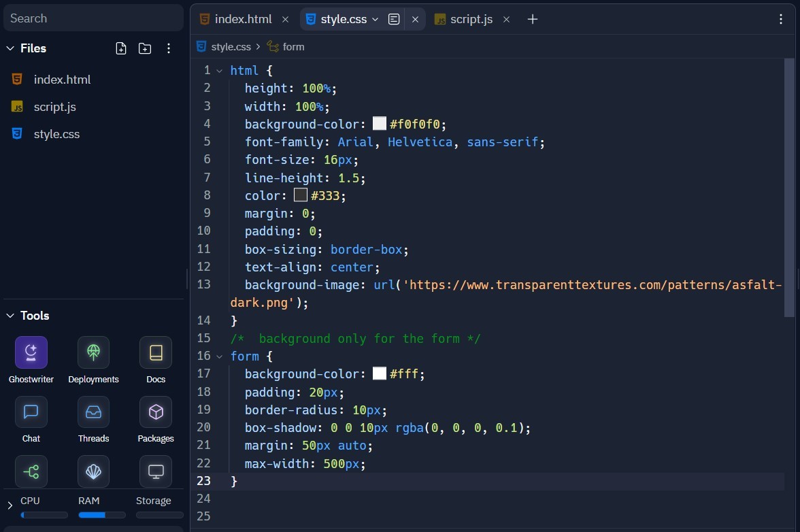Image resolution: width=800 pixels, height=532 pixels.
Task: Click the form symbol icon in breadcrumb
Action: [273, 47]
